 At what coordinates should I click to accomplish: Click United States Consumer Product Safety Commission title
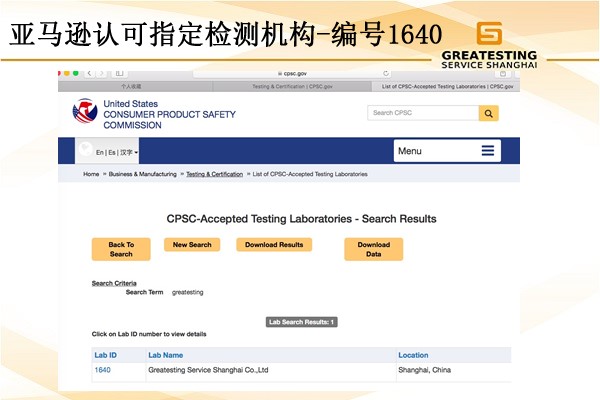(169, 114)
